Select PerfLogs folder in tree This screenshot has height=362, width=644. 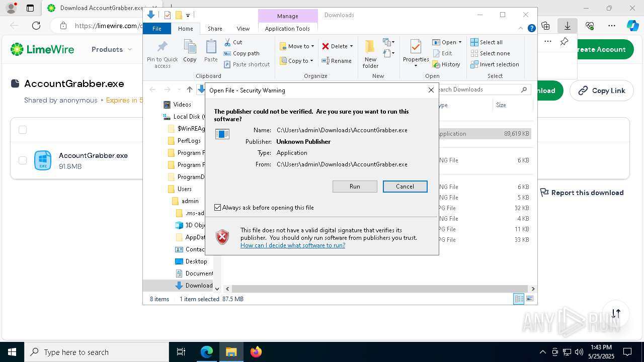[x=189, y=141]
